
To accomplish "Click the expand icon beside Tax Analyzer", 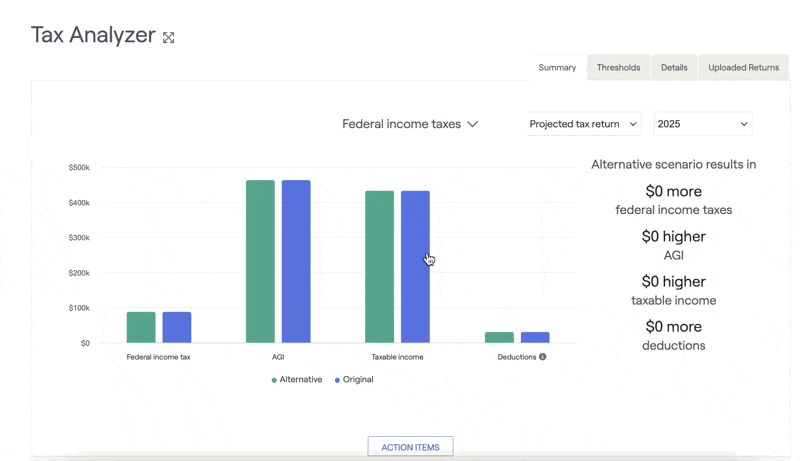I will coord(168,37).
